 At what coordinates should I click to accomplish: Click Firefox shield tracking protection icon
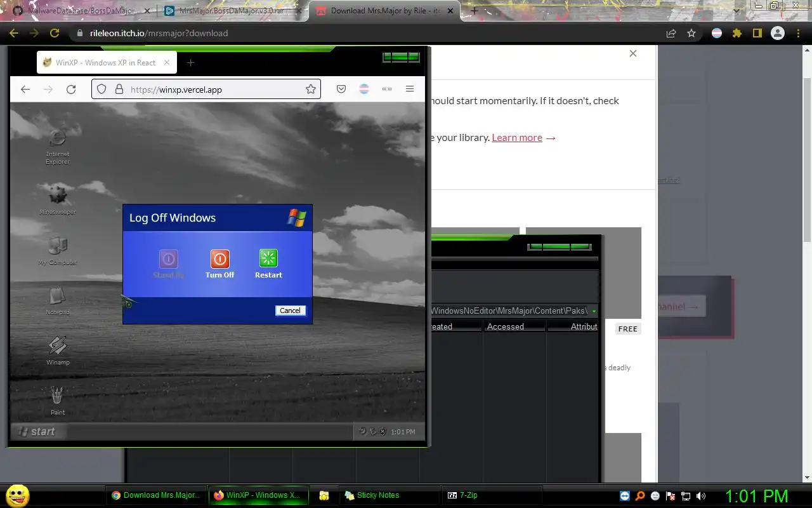coord(101,90)
